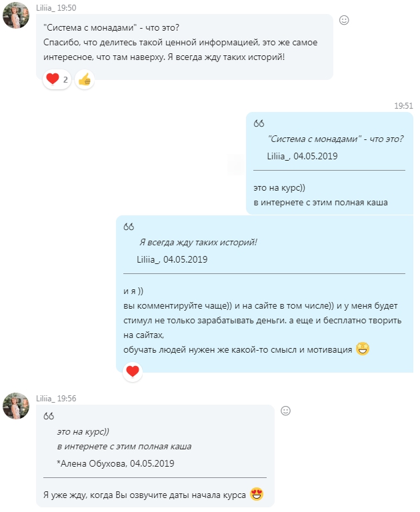The width and height of the screenshot is (420, 512).
Task: Click the heart-eyes emoji after "начала курса"
Action: pyautogui.click(x=257, y=495)
